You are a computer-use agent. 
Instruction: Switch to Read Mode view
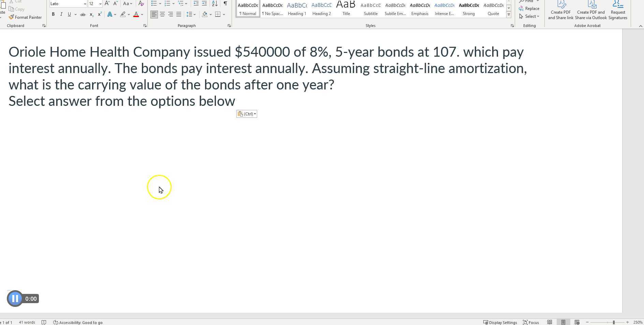[x=550, y=322]
